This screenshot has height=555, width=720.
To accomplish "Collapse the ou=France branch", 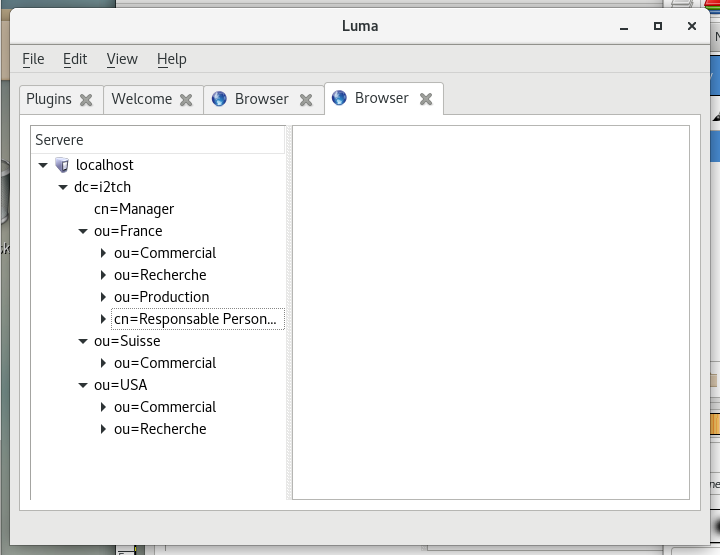I will tap(83, 231).
